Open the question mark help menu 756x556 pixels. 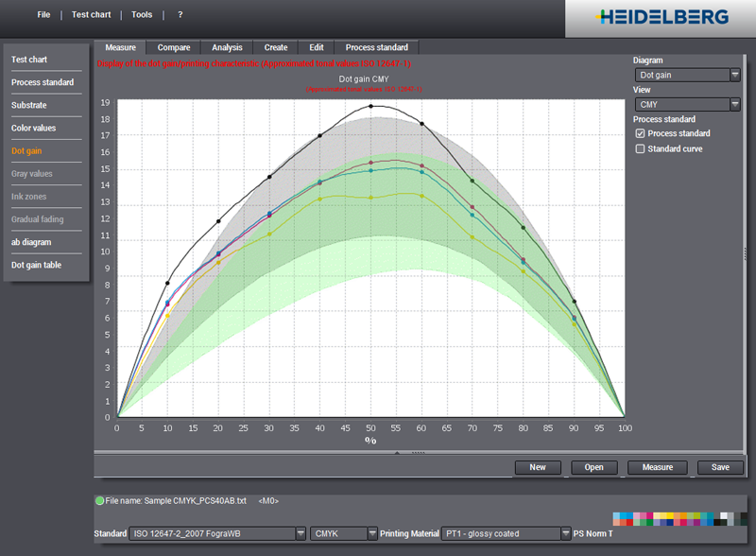click(180, 15)
